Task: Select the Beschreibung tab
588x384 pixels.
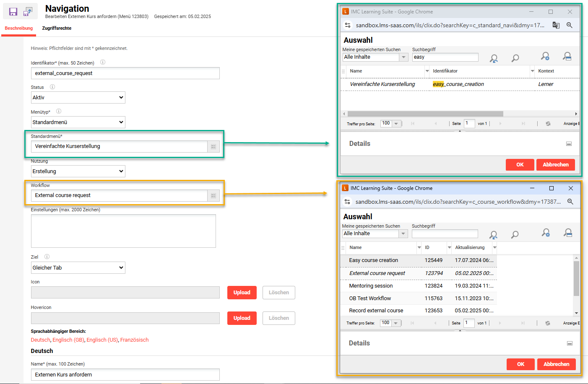Action: [19, 28]
